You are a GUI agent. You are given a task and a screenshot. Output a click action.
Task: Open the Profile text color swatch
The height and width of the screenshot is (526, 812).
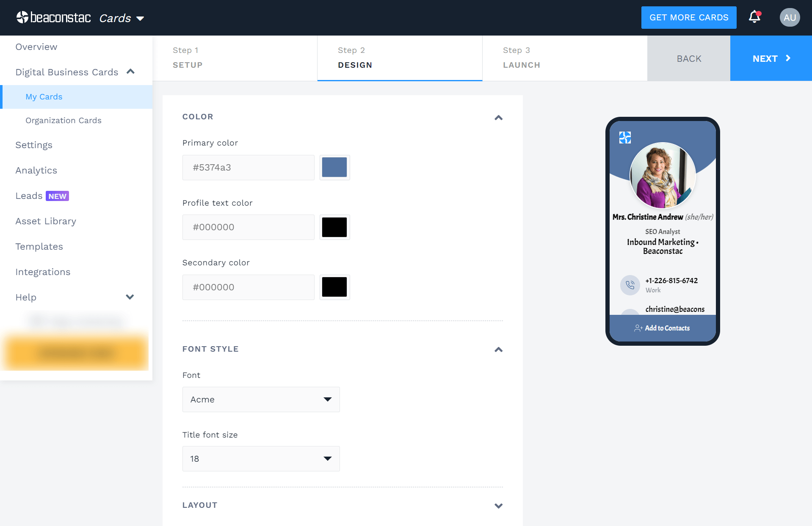334,227
